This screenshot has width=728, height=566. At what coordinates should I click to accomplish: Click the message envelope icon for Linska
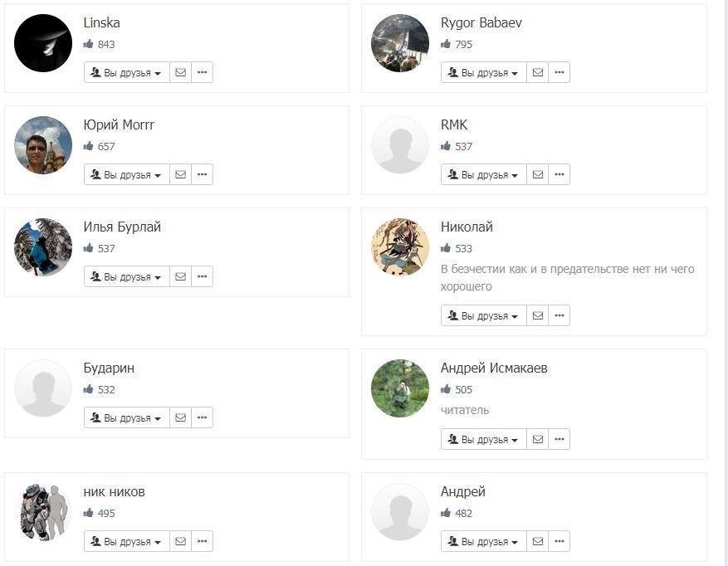(x=180, y=72)
